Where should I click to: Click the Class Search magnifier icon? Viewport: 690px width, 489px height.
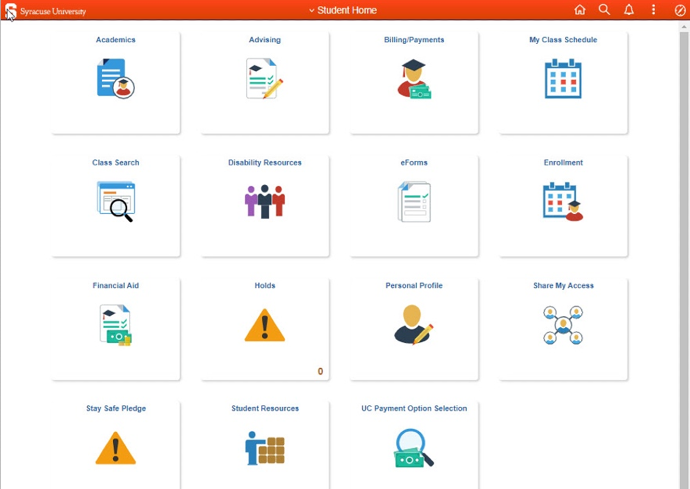pos(116,201)
